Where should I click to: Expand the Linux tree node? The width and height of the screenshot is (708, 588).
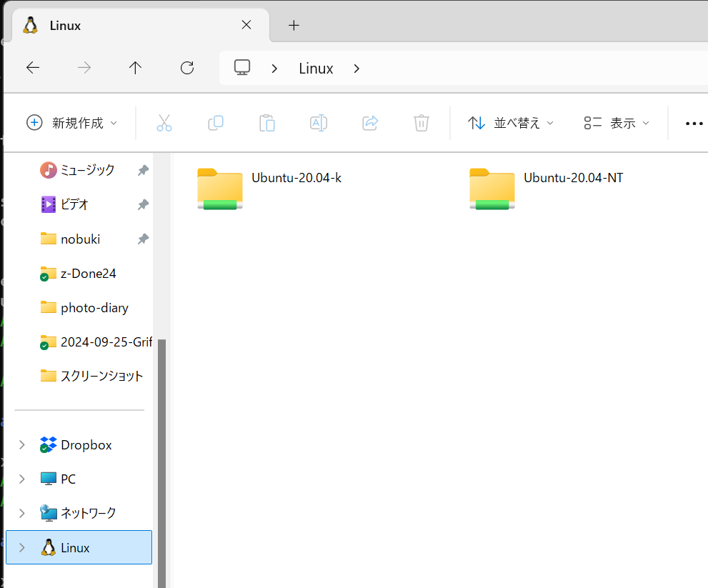(21, 548)
